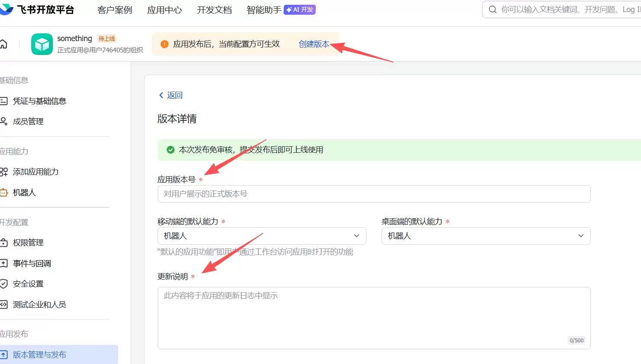Open 客户案例 in top navigation
Viewport: 641px width, 364px height.
coord(115,10)
